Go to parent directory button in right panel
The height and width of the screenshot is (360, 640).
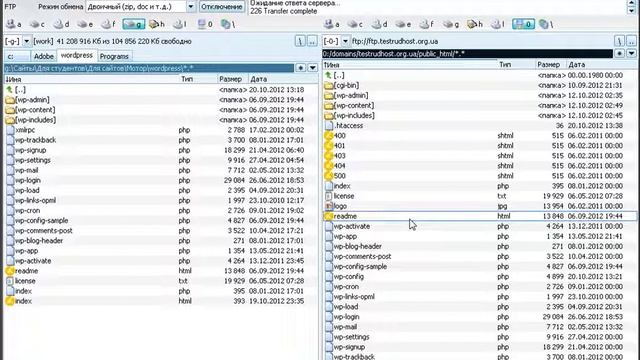tap(631, 41)
